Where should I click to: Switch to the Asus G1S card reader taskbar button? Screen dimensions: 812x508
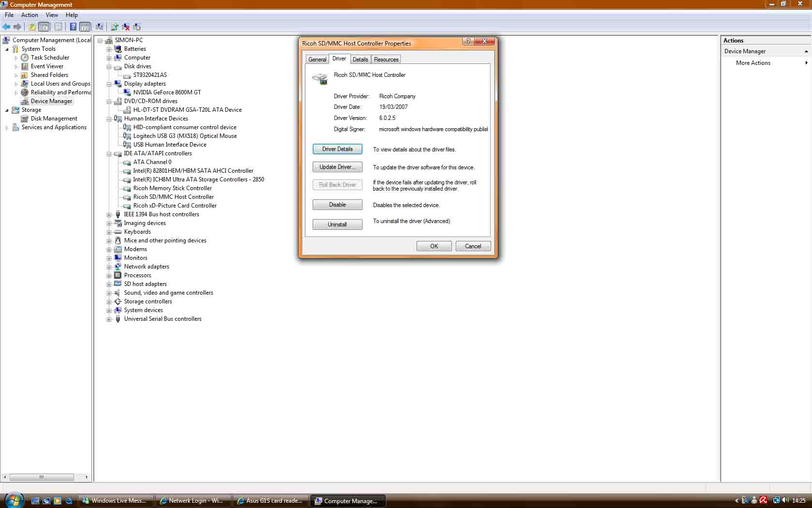tap(271, 501)
